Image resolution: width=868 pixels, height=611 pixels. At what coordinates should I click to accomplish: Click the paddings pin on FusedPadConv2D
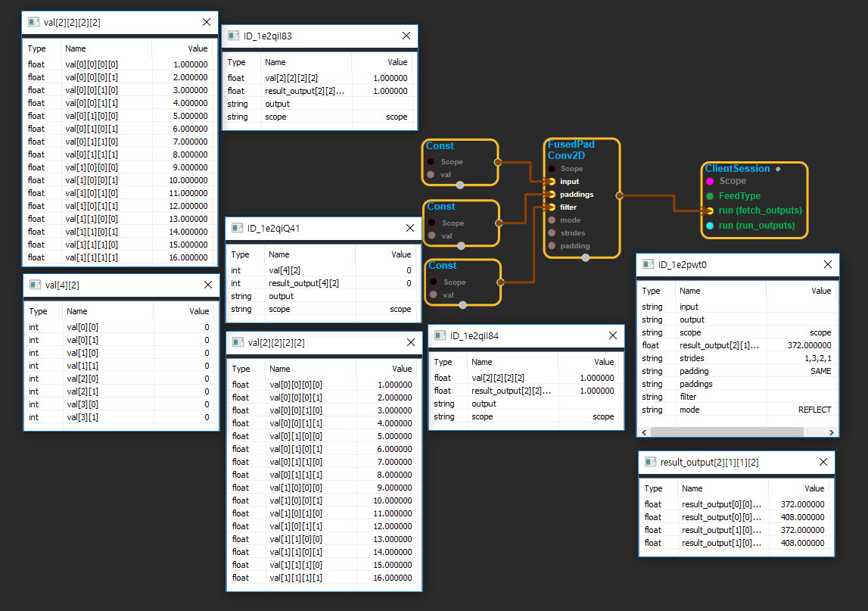pyautogui.click(x=552, y=195)
